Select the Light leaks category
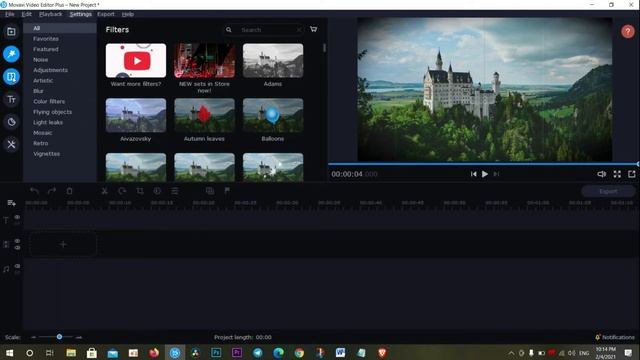Image resolution: width=640 pixels, height=360 pixels. (48, 122)
